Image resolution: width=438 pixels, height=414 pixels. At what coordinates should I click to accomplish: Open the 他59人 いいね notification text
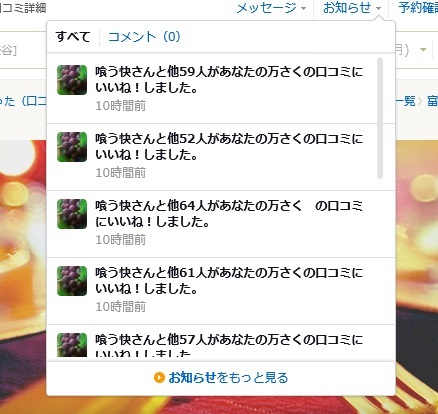click(229, 80)
